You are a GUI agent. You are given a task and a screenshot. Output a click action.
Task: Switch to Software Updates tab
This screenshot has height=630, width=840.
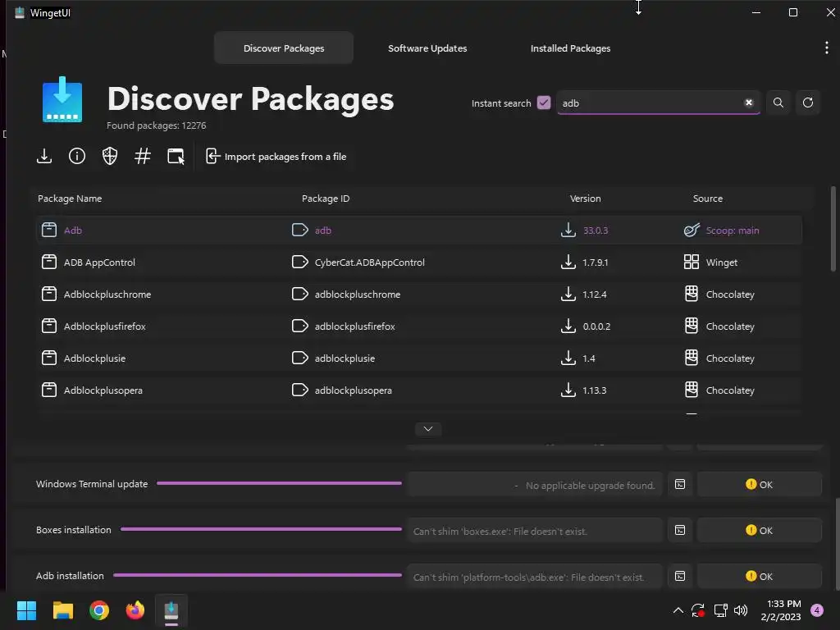click(427, 48)
